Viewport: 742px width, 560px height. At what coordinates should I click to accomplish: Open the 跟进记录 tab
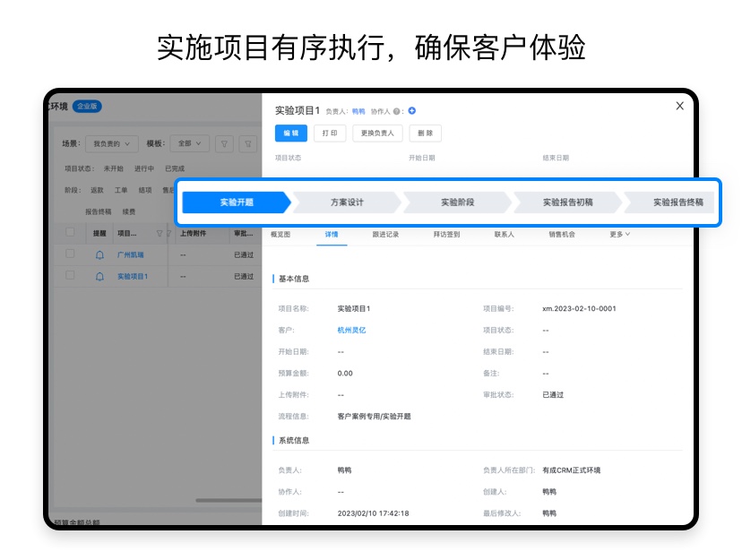click(x=385, y=234)
